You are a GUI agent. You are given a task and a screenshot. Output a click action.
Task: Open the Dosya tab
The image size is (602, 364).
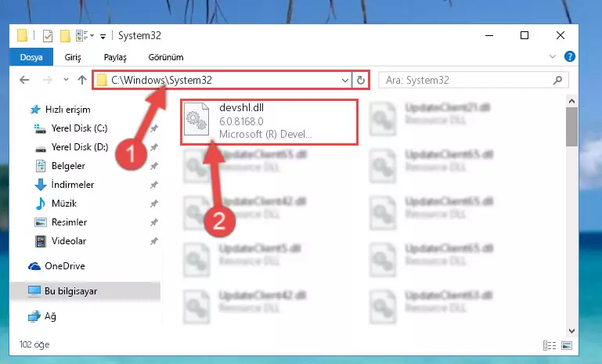(31, 57)
